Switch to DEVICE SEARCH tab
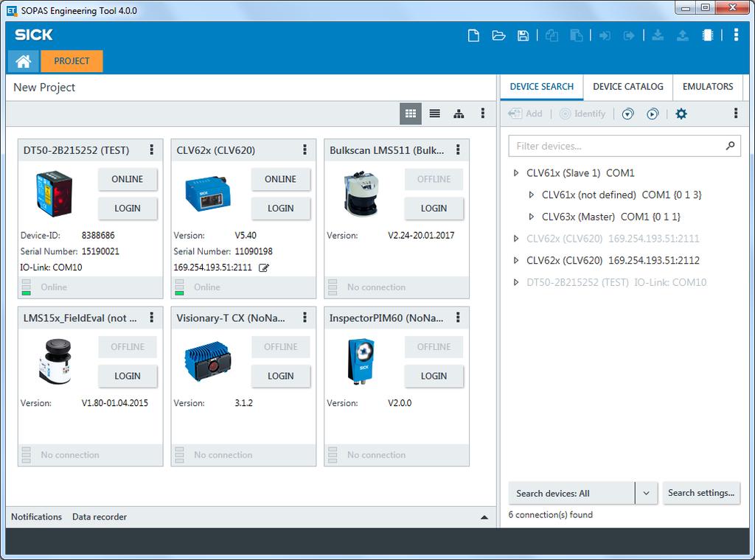This screenshot has width=755, height=560. [542, 87]
